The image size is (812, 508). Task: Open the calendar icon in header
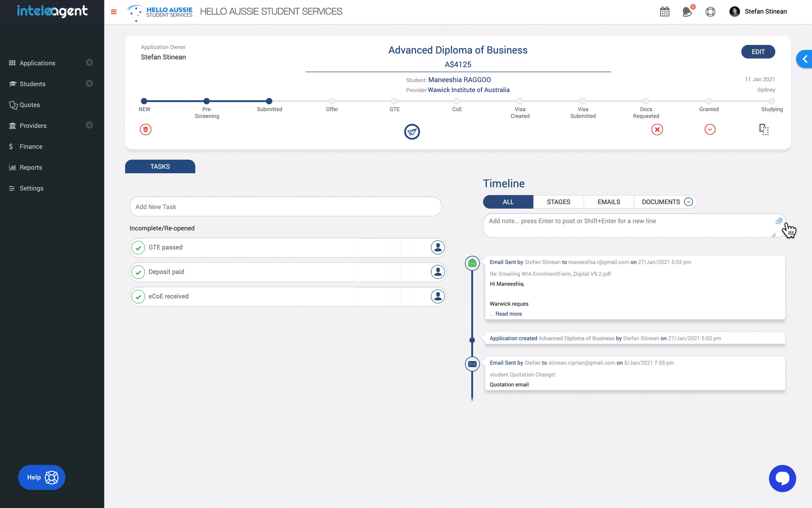point(664,11)
